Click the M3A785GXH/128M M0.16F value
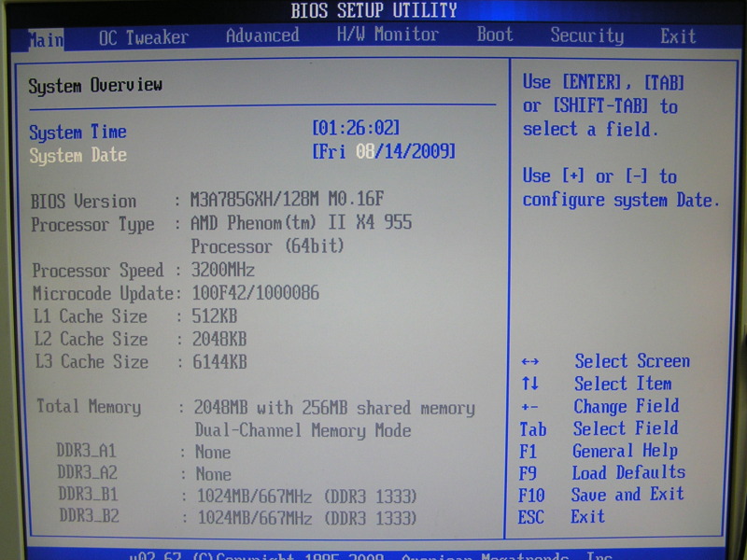Screen dimensions: 747x560 pyautogui.click(x=288, y=199)
